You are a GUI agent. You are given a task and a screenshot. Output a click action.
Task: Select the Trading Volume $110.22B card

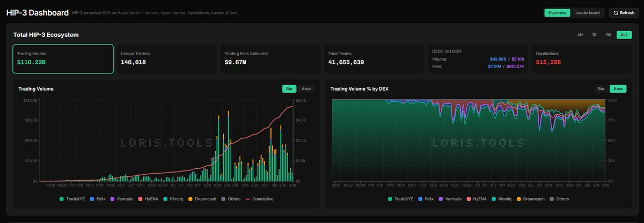(63, 58)
